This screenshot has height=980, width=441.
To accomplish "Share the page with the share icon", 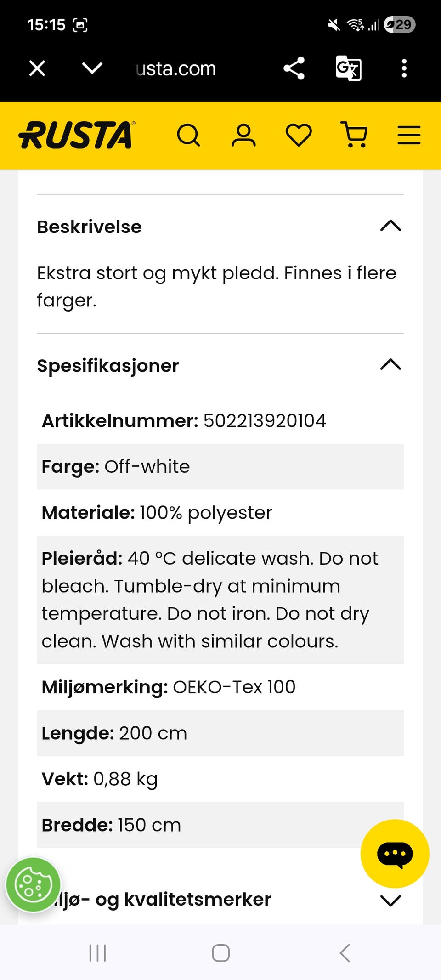I will tap(294, 68).
